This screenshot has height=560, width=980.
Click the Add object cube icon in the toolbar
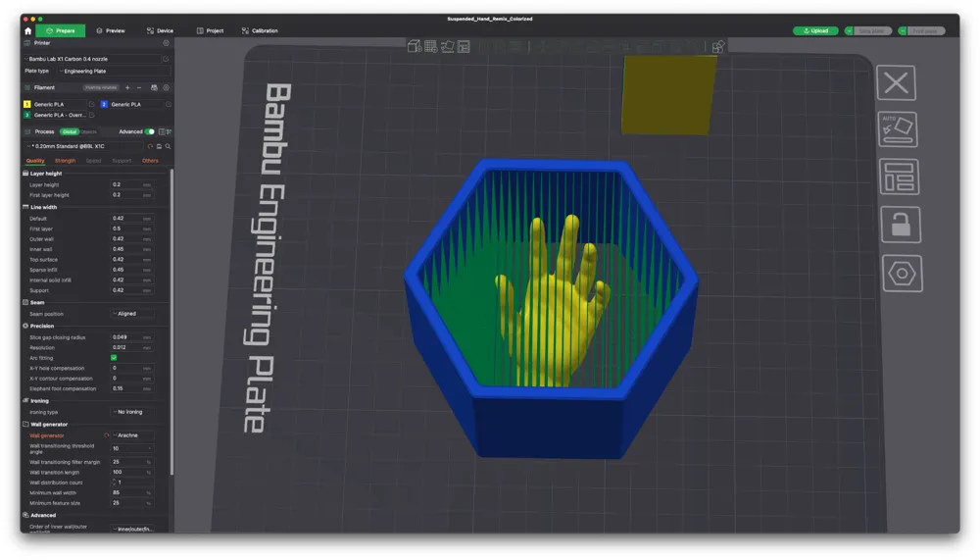(x=415, y=46)
